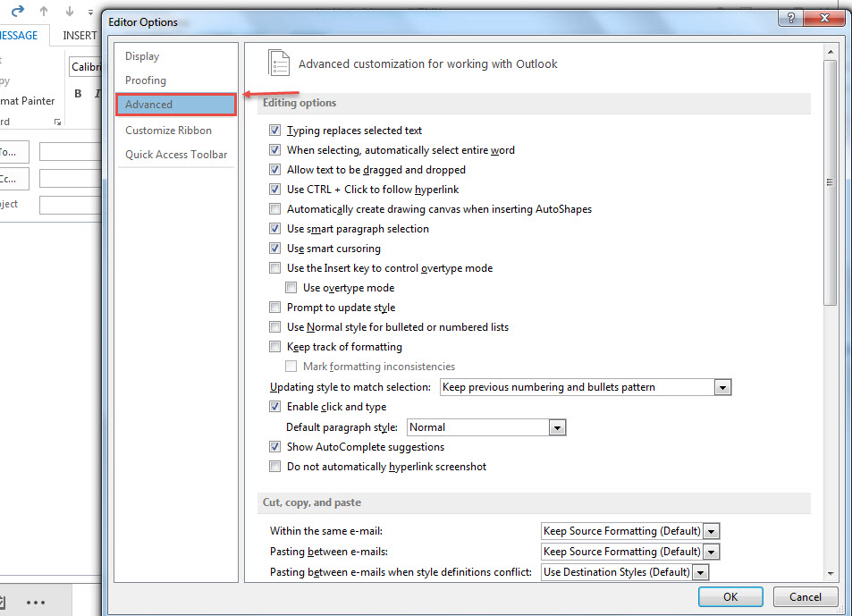Toggle automatically select entire word option

point(275,150)
